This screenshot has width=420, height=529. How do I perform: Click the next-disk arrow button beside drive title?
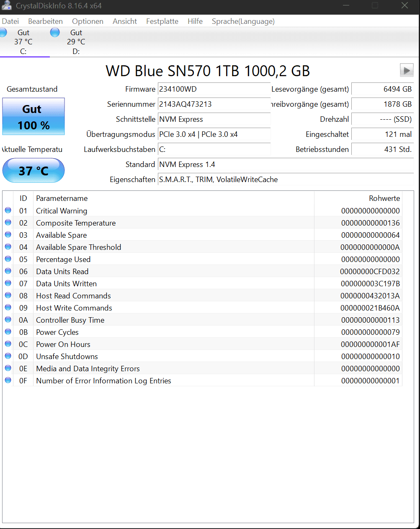(x=407, y=70)
